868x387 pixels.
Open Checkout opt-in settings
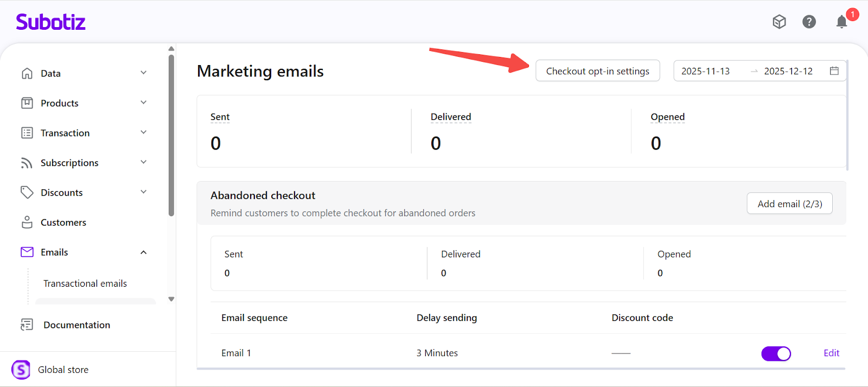tap(597, 71)
